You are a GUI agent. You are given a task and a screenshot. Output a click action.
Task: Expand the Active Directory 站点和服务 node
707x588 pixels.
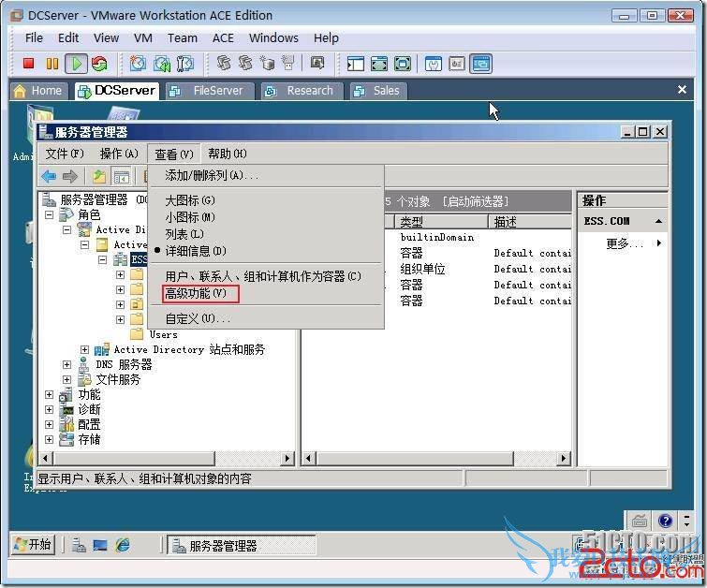pos(85,349)
